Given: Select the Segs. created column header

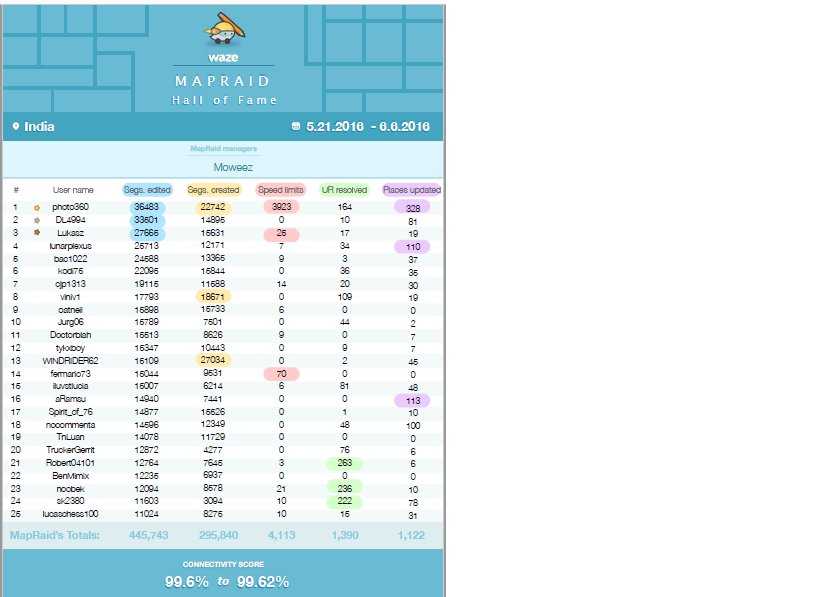Looking at the screenshot, I should click(x=213, y=189).
